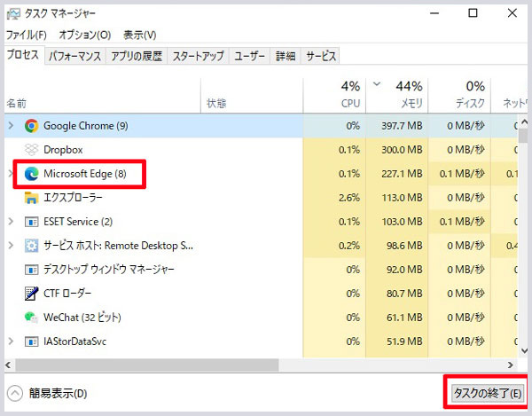Click the デスクトップ ウィンドウ マネージャー icon
This screenshot has height=416, width=532.
tap(32, 271)
